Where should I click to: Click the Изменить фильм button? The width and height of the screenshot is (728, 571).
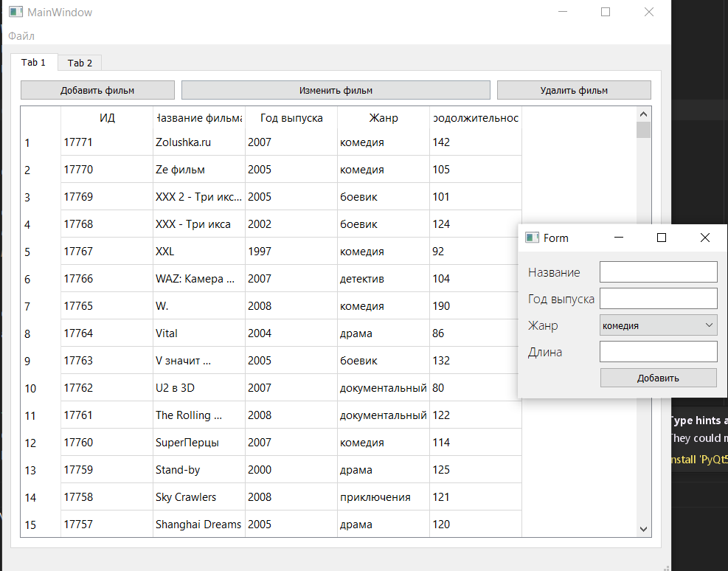[336, 90]
